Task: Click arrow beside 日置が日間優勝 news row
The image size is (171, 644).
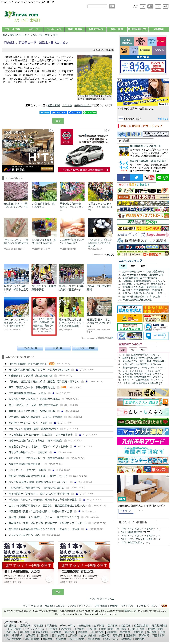Action: (6, 364)
